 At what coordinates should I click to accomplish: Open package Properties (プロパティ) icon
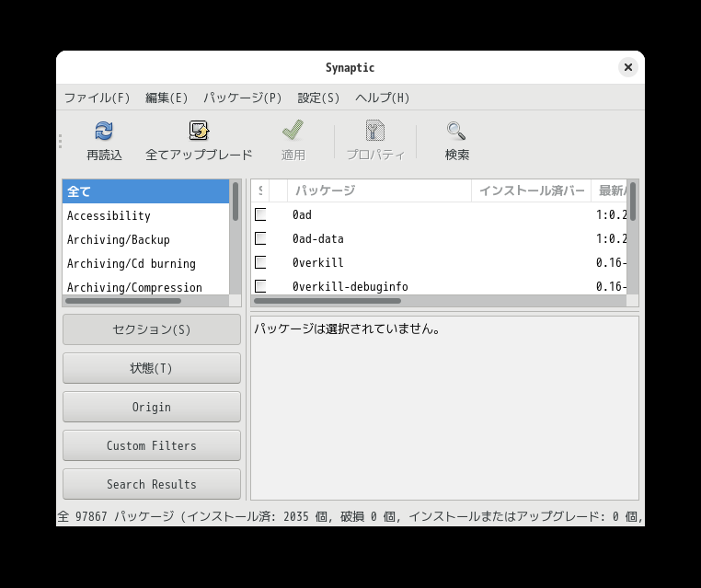tap(375, 131)
